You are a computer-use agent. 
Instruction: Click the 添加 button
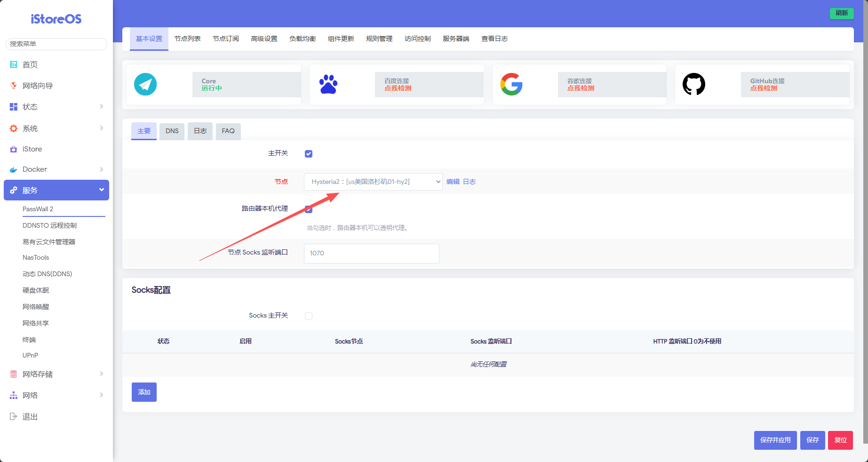(144, 392)
